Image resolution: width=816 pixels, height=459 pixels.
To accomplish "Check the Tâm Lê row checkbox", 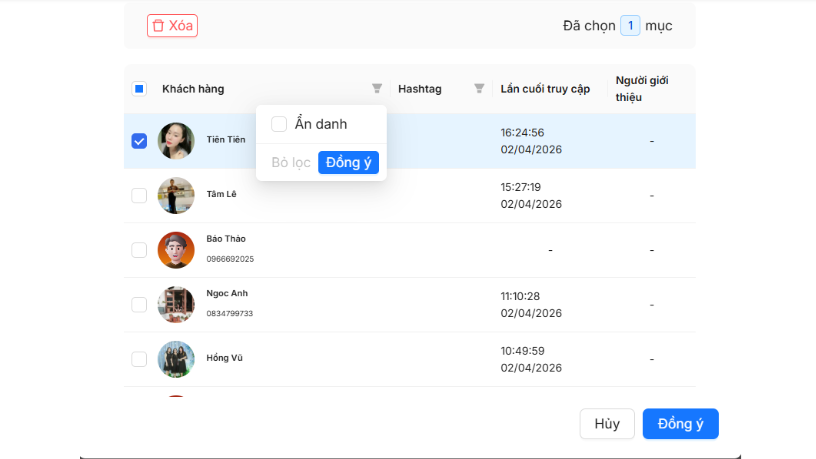I will pyautogui.click(x=139, y=196).
